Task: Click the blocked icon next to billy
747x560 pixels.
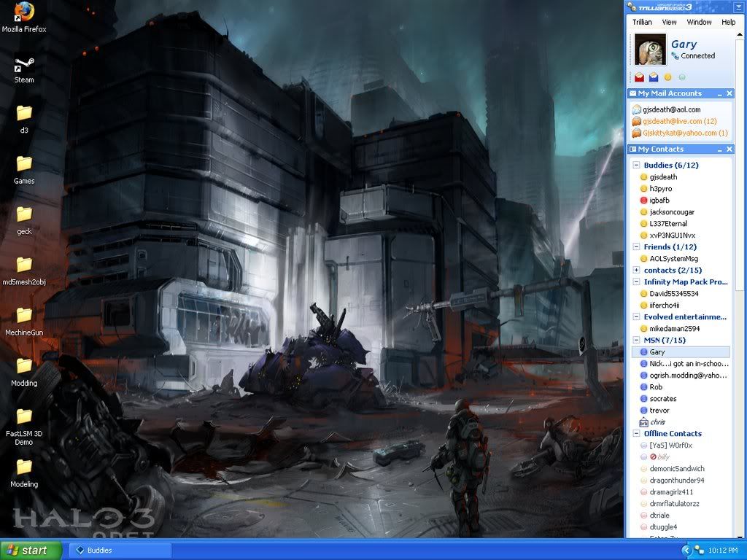Action: 653,456
